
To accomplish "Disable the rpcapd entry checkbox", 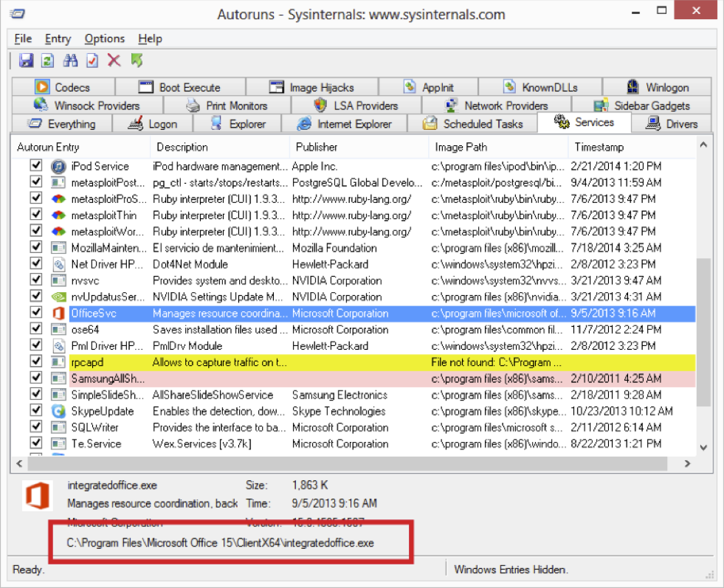I will point(36,362).
